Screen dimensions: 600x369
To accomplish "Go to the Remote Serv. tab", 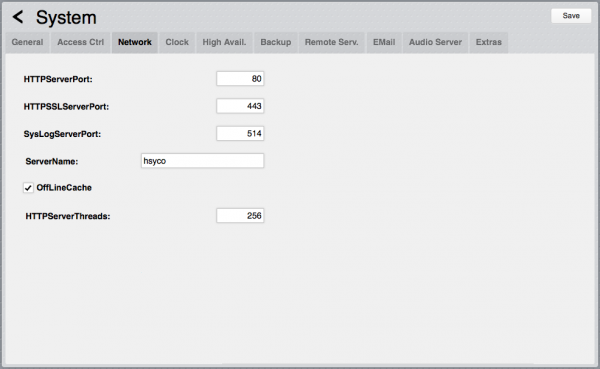I will pyautogui.click(x=331, y=42).
